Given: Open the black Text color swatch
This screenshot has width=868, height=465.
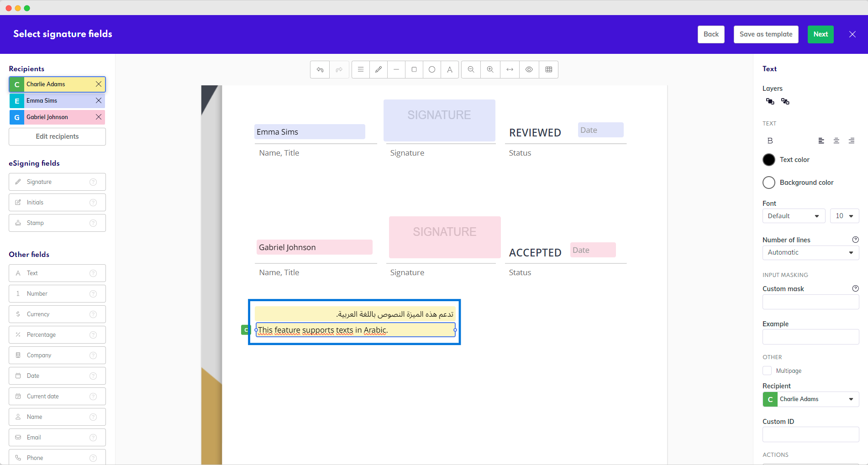Looking at the screenshot, I should [x=769, y=160].
